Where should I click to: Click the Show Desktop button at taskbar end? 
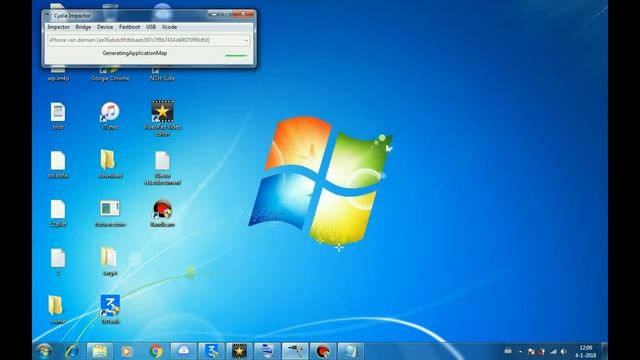[604, 351]
